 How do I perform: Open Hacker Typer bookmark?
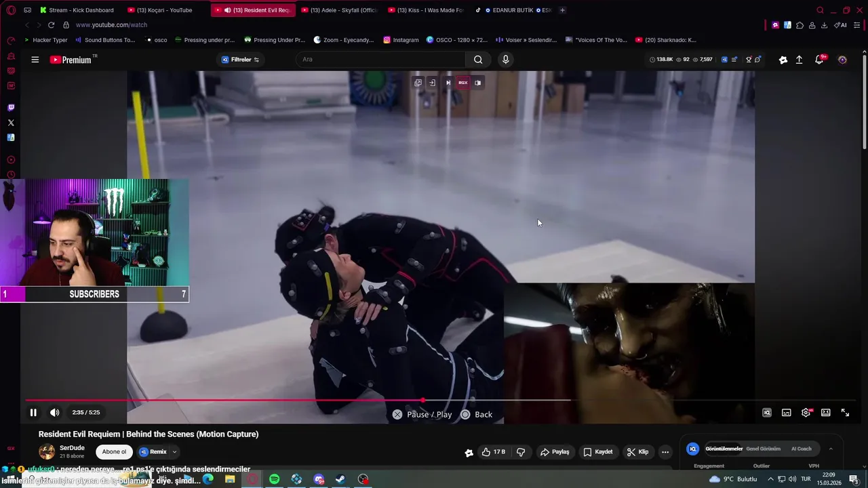click(45, 40)
